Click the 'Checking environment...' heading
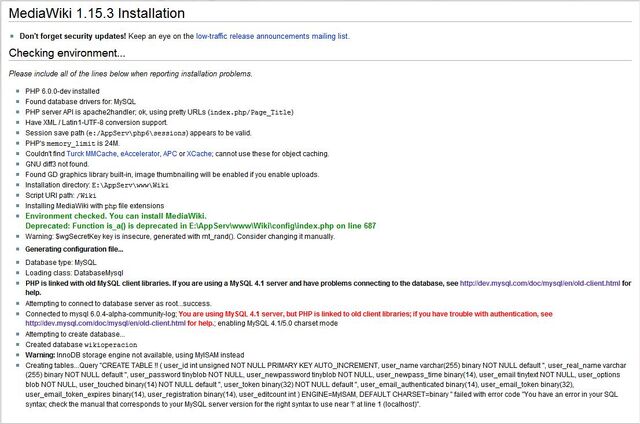Viewport: 640px width, 424px height. pos(67,53)
